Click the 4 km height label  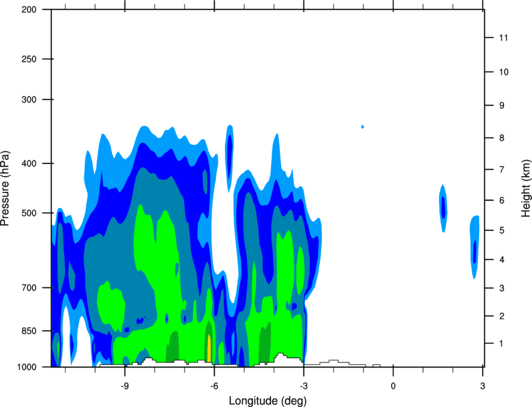(x=501, y=260)
